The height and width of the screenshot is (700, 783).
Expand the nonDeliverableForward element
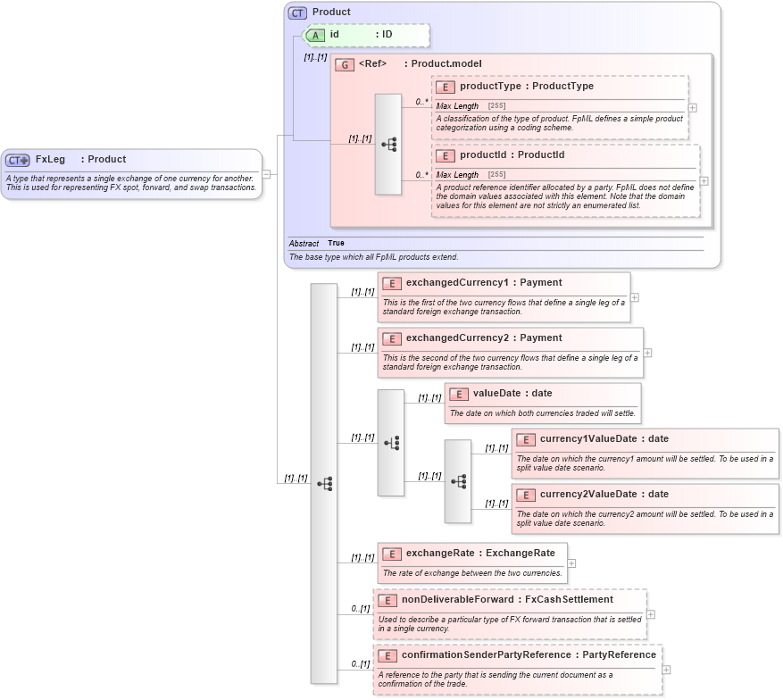[x=651, y=614]
